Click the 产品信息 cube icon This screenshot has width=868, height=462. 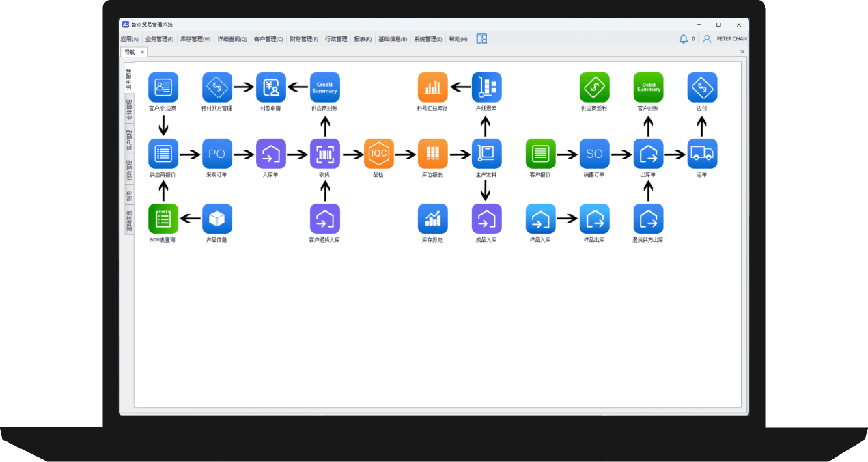(x=216, y=219)
